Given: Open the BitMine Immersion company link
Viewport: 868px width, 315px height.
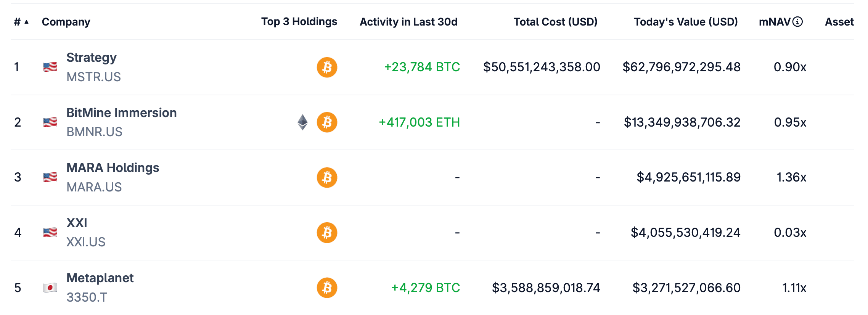Looking at the screenshot, I should pyautogui.click(x=121, y=113).
